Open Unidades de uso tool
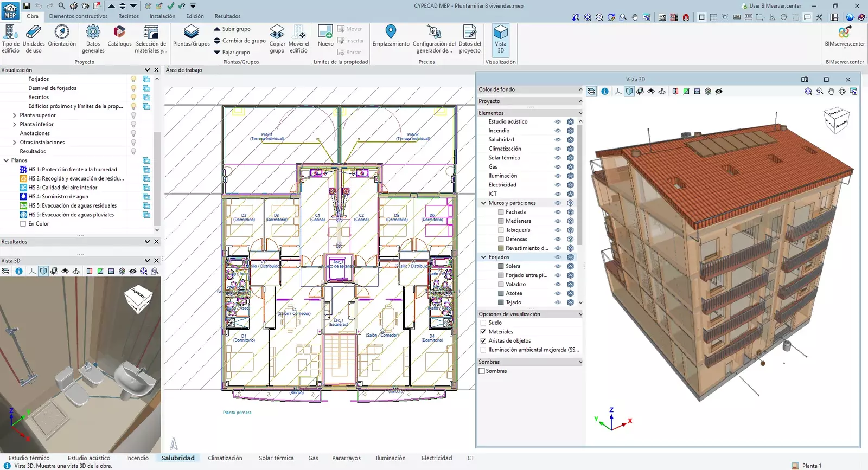 [34, 33]
